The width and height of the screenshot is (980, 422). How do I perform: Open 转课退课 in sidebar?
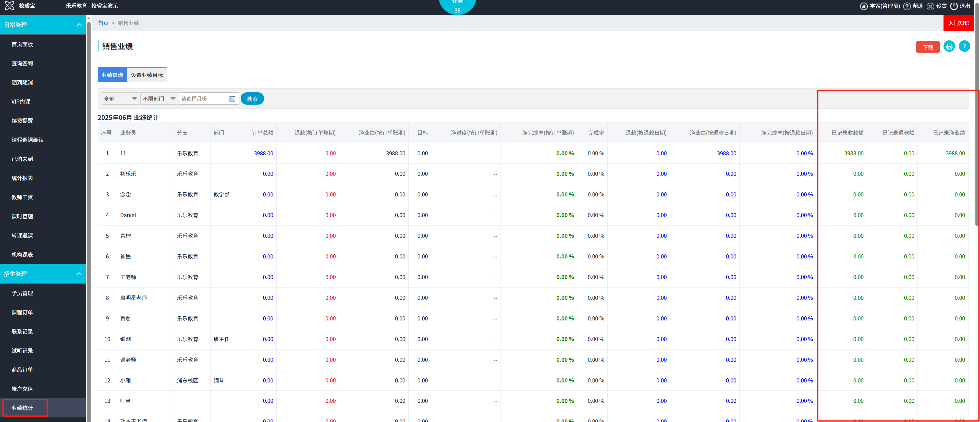(22, 236)
